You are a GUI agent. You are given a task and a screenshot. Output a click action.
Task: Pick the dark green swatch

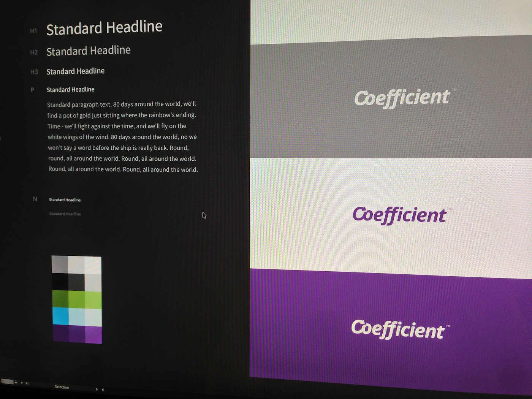click(x=60, y=299)
